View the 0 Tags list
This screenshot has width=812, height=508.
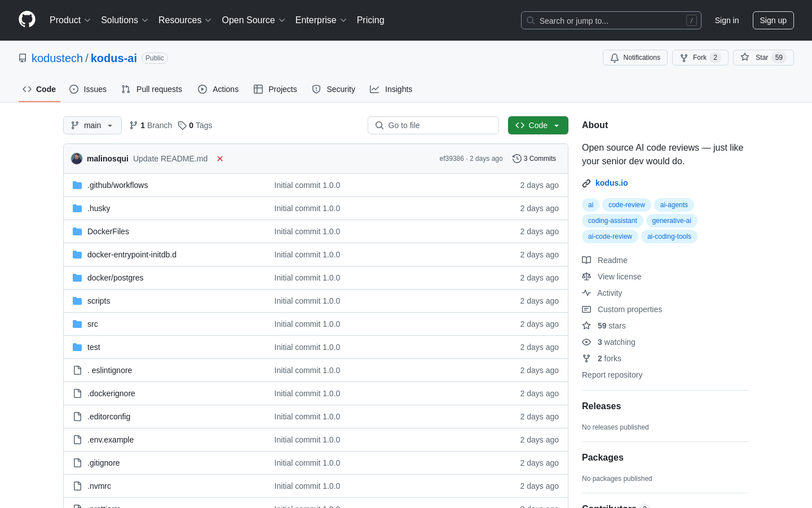(x=195, y=125)
